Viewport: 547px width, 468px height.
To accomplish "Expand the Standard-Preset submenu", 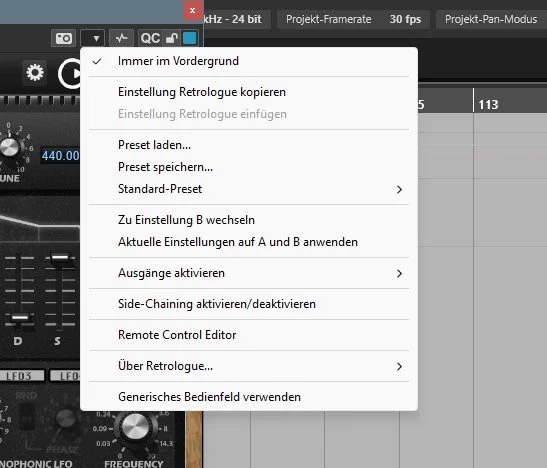I will click(249, 189).
